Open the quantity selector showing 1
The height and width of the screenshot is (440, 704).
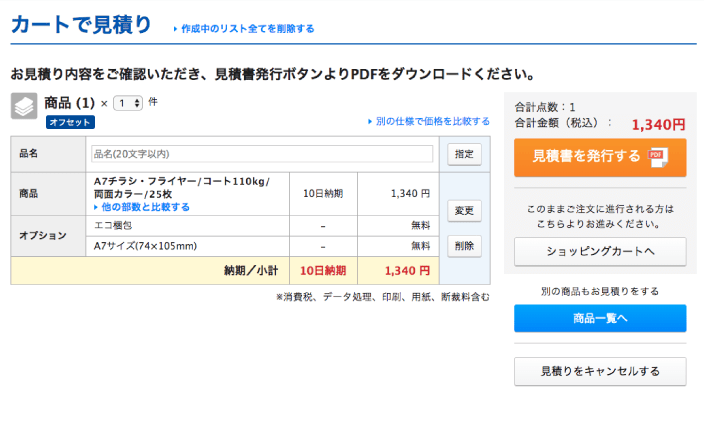[127, 103]
